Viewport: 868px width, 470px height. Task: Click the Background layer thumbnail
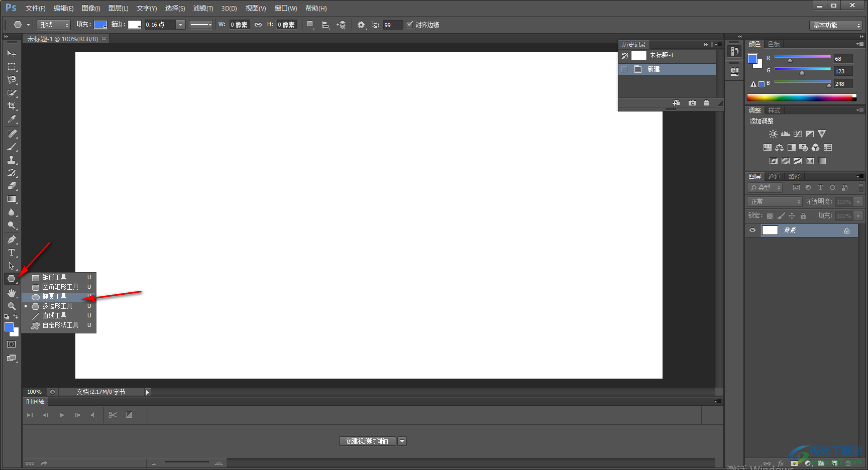point(770,230)
